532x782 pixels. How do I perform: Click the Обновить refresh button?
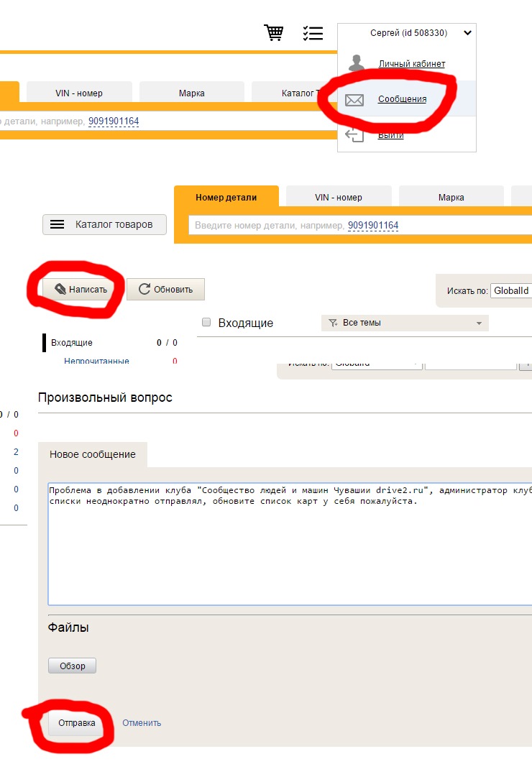coord(165,289)
